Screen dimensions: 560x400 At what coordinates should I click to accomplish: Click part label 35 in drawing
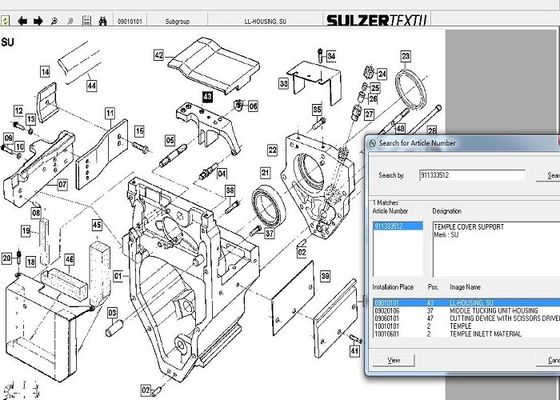317,109
